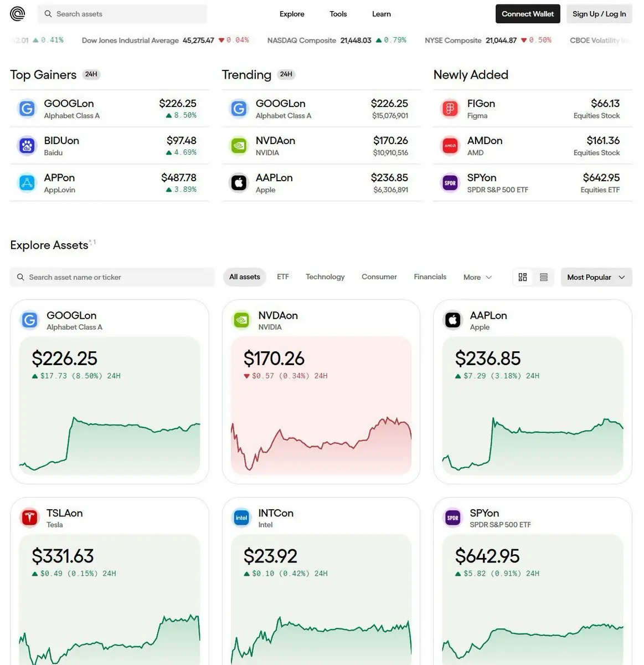The image size is (644, 665).
Task: Select the ETF filter tab
Action: pyautogui.click(x=283, y=277)
